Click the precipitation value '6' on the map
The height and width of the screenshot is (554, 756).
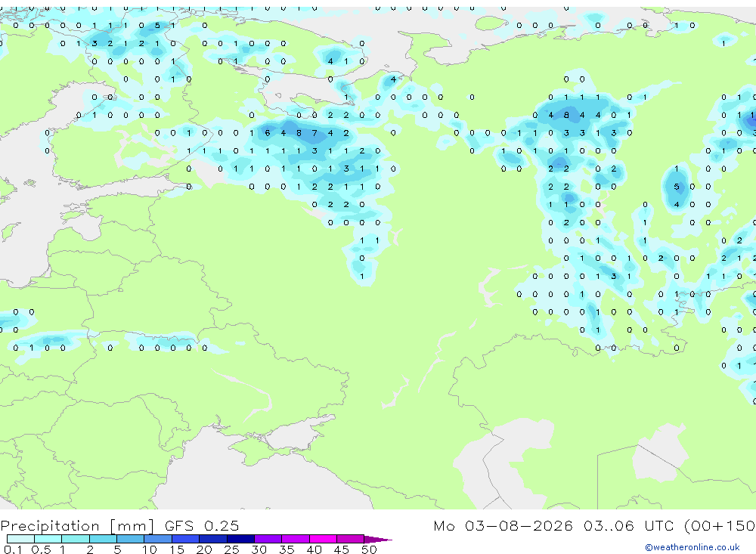coord(268,133)
